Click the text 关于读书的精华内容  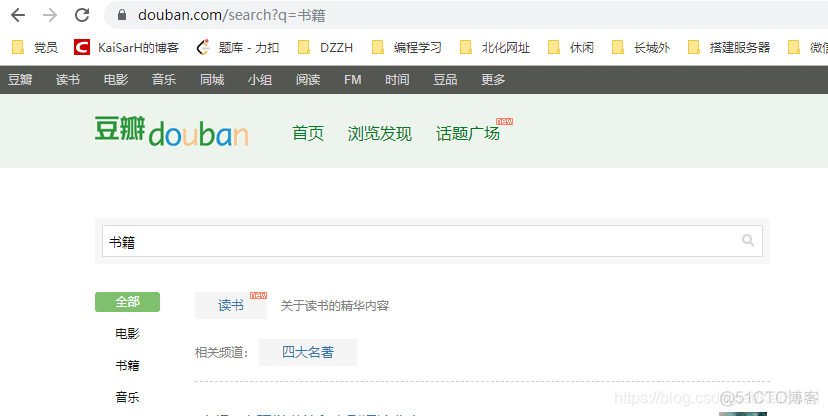[335, 306]
